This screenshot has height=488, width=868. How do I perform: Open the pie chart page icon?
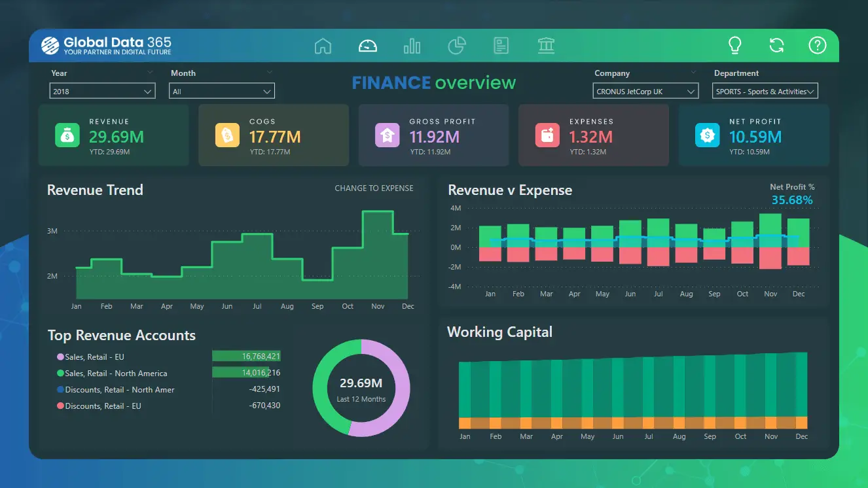point(457,46)
